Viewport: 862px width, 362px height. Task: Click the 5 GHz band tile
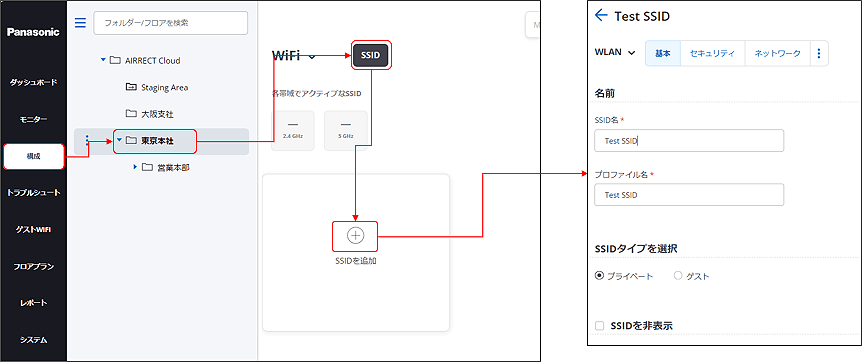345,130
